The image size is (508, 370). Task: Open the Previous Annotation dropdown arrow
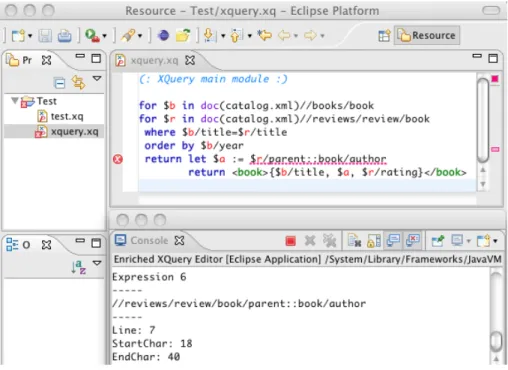click(x=249, y=36)
